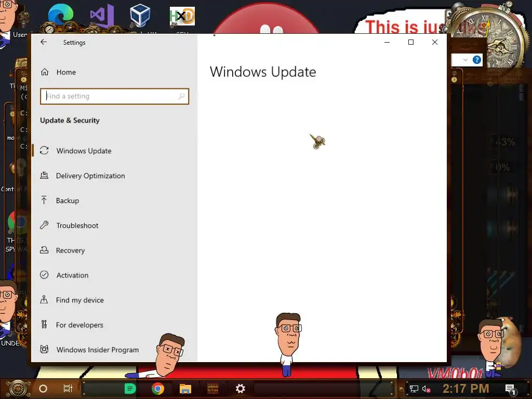532x399 pixels.
Task: Click the Windows Insider cat icon
Action: coord(44,349)
